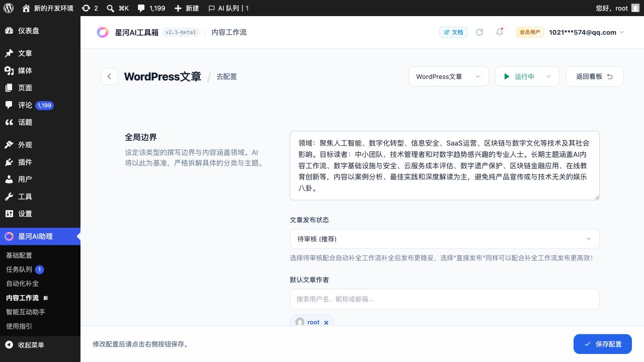
Task: Open 文档 docs link
Action: click(x=453, y=32)
